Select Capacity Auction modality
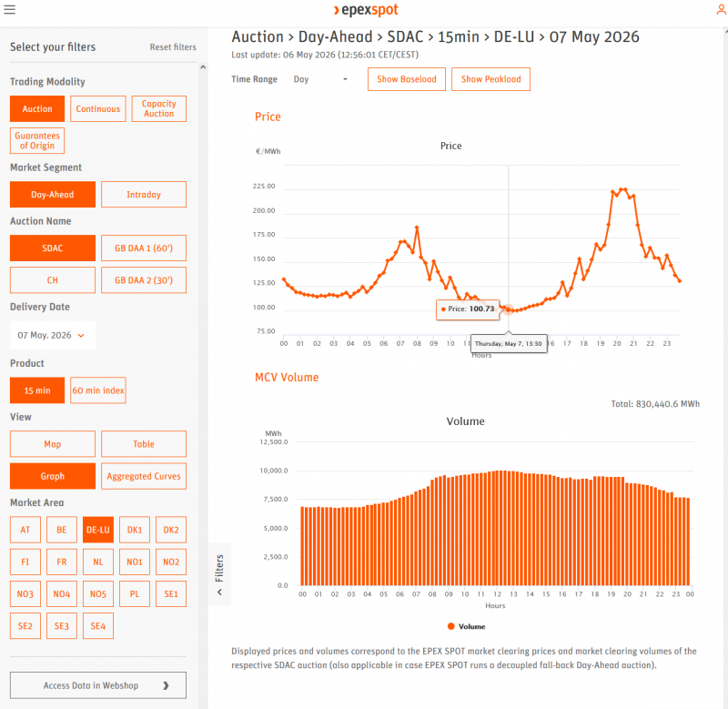The height and width of the screenshot is (709, 728). pyautogui.click(x=158, y=108)
